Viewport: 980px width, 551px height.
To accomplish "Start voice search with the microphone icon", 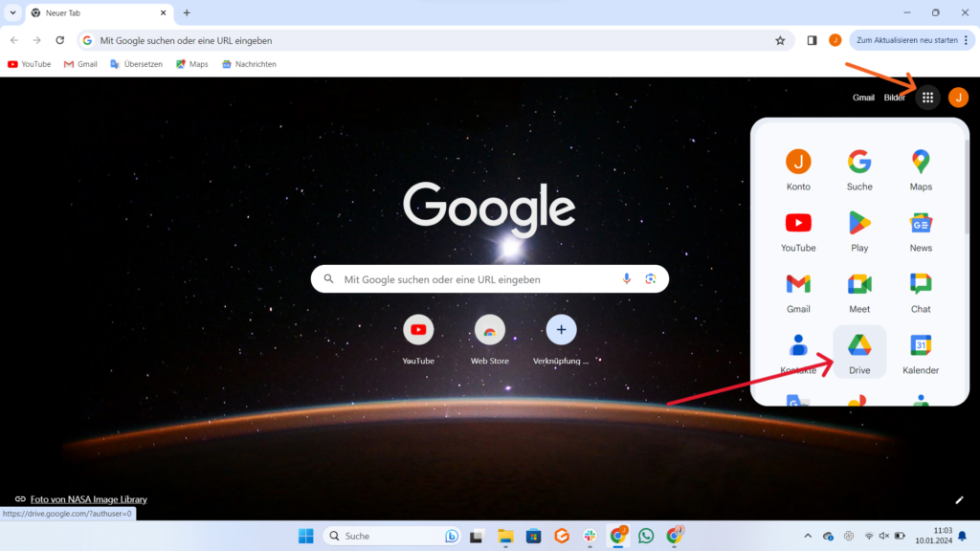I will coord(627,279).
